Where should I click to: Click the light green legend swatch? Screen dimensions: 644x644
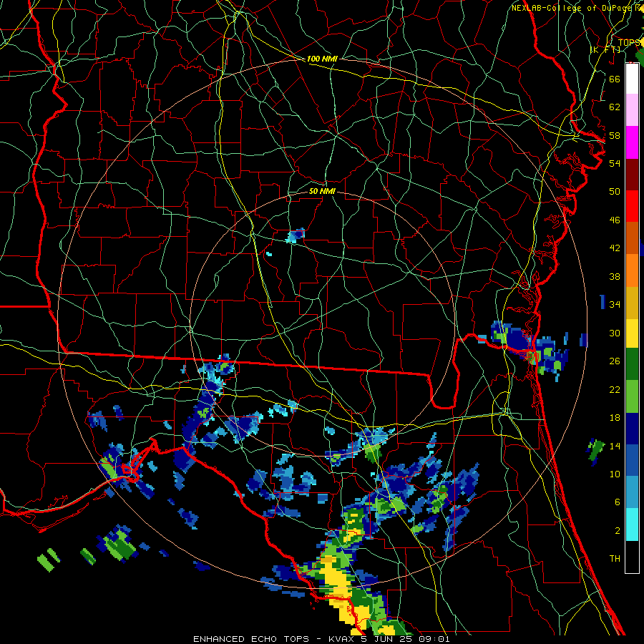[632, 396]
